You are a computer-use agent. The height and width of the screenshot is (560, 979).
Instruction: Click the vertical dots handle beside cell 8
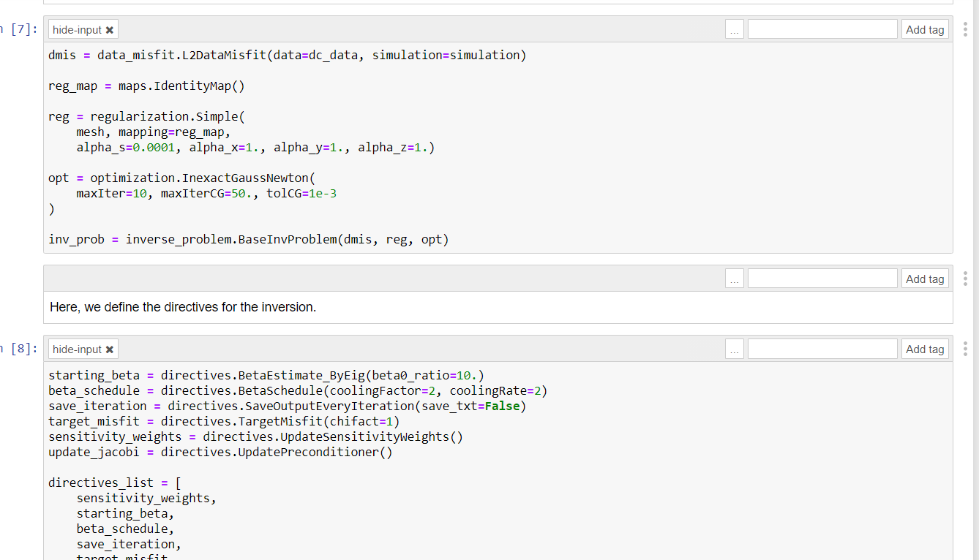pyautogui.click(x=966, y=349)
